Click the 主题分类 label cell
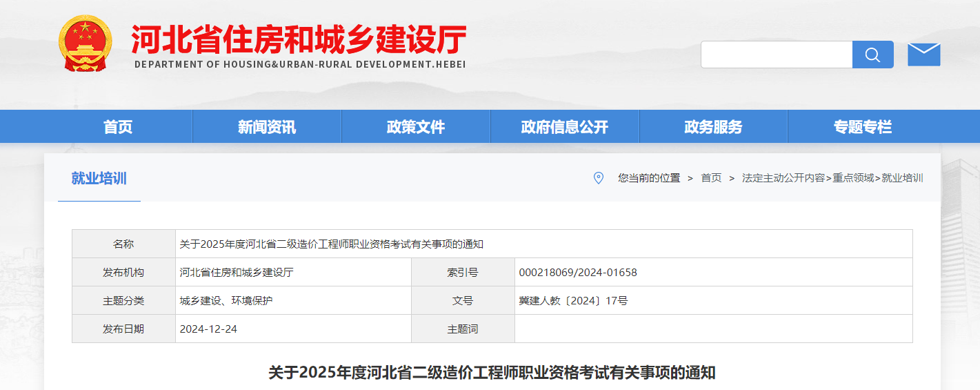Image resolution: width=980 pixels, height=390 pixels. coord(123,300)
